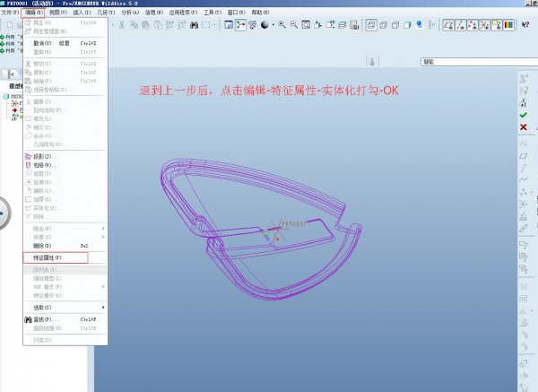Click the Enhanced Realism blue ball icon
The height and width of the screenshot is (392, 538).
click(420, 25)
